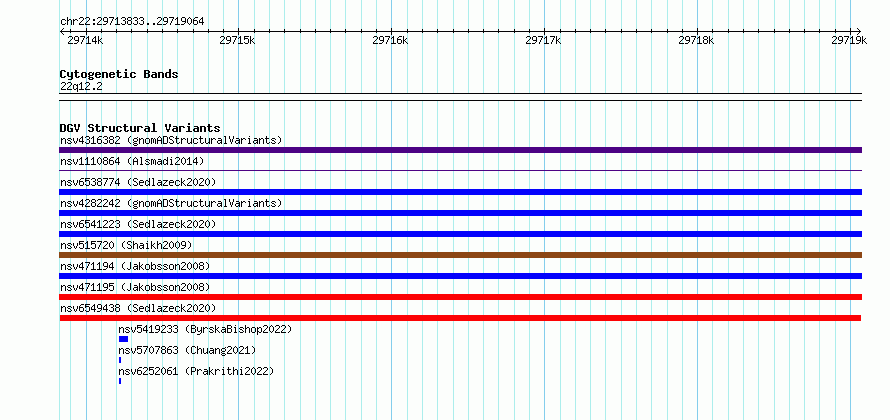
Task: Click the brown nsv515720 variant bar
Action: (x=460, y=255)
